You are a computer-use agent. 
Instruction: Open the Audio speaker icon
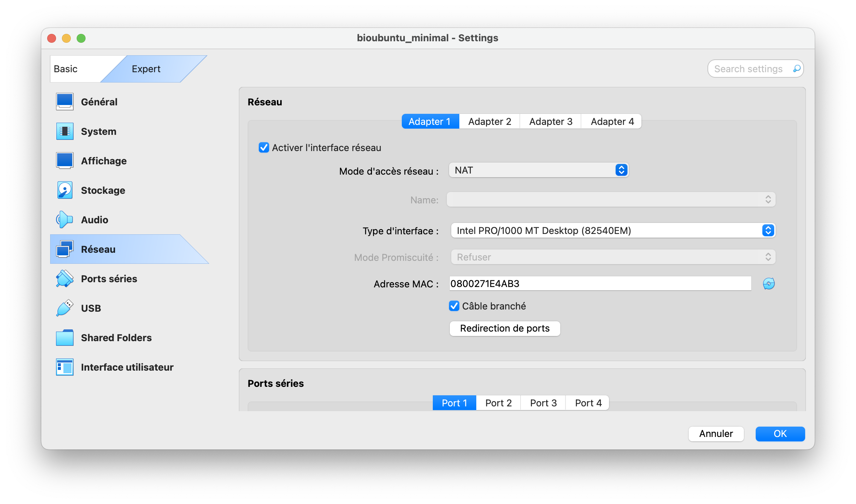(65, 220)
